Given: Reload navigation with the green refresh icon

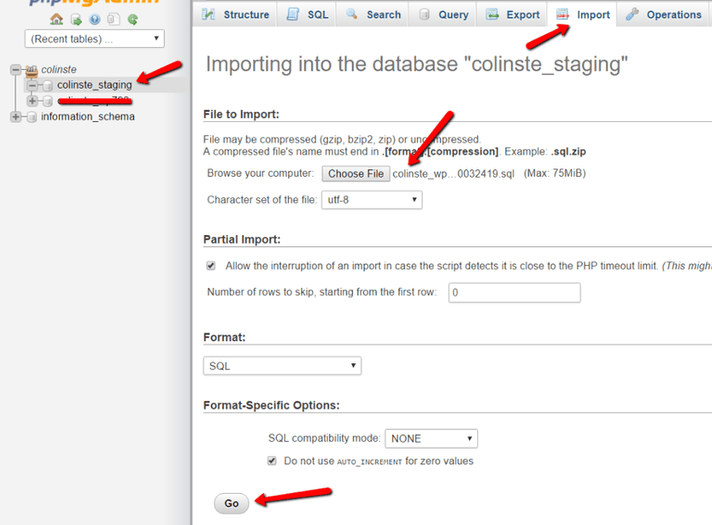Looking at the screenshot, I should tap(133, 20).
